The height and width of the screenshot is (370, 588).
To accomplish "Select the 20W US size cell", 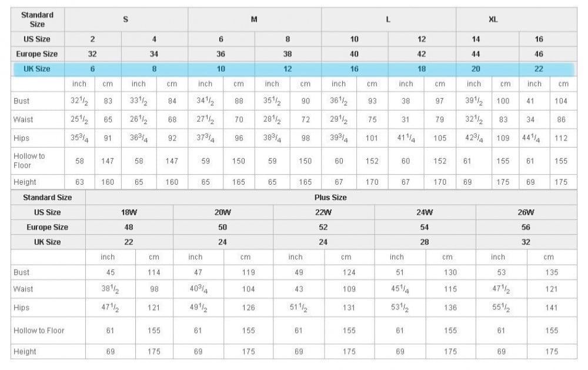I will coord(223,212).
